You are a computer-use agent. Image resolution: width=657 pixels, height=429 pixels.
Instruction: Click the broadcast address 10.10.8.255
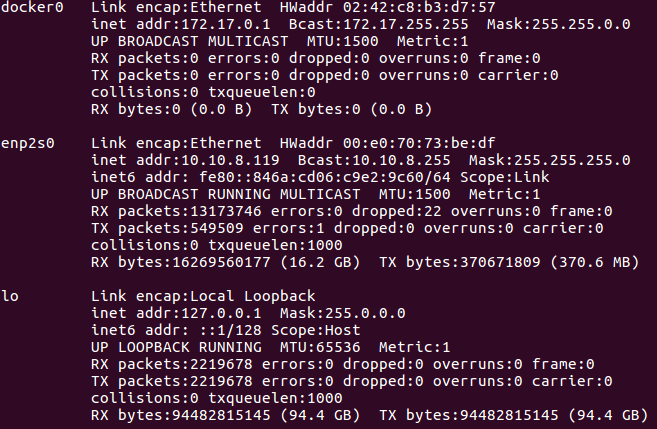point(401,160)
